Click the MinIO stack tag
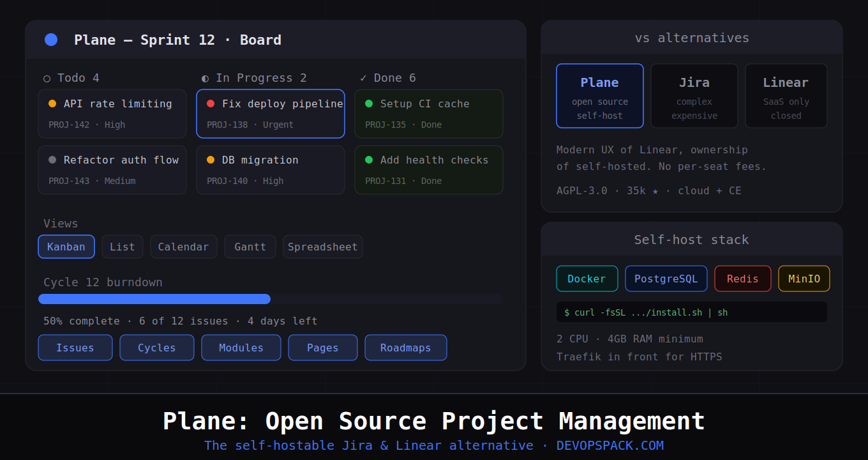The image size is (868, 460). click(804, 279)
